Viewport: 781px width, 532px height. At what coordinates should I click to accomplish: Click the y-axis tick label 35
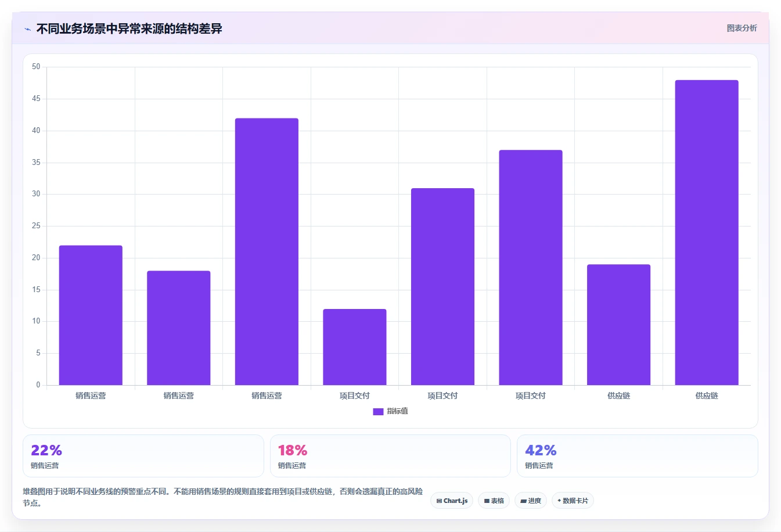pyautogui.click(x=36, y=162)
